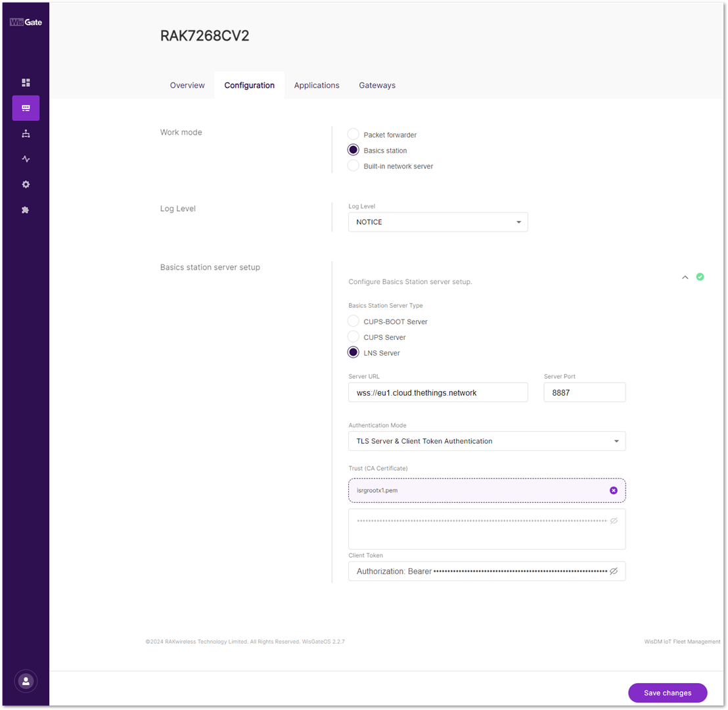Open the dashboard grid icon in sidebar
The height and width of the screenshot is (710, 728).
(x=26, y=83)
